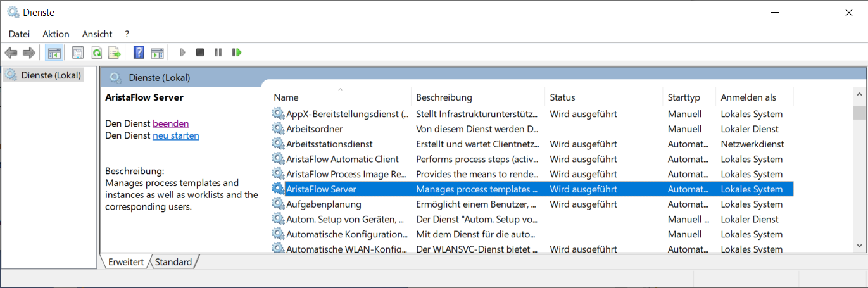Click the "neu starten" link

tap(175, 135)
